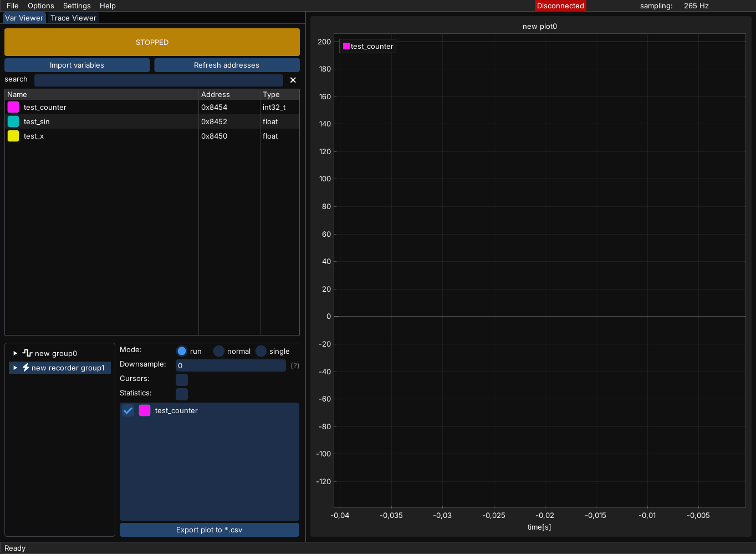Expand the new recorder group1 node

click(16, 368)
